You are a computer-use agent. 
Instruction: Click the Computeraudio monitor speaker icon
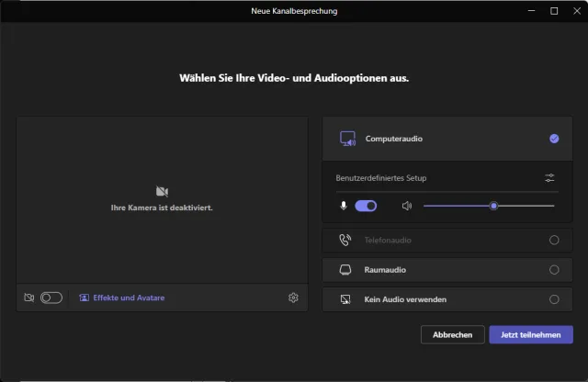(347, 139)
